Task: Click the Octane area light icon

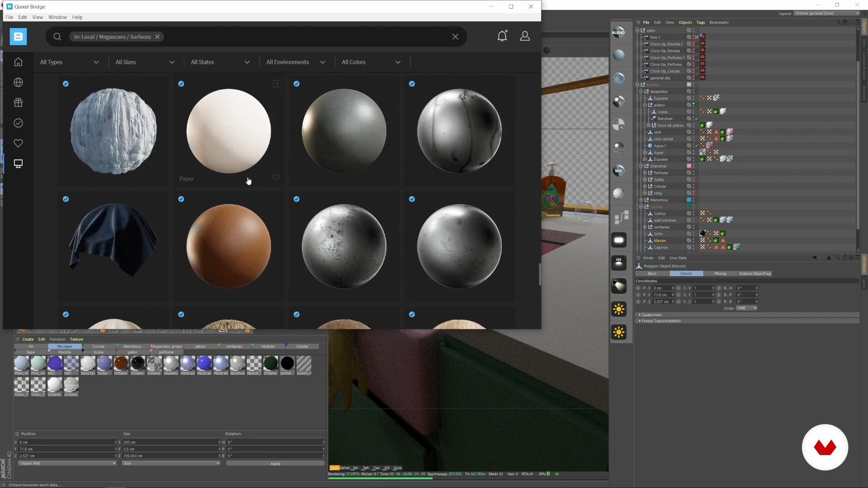Action: coord(618,240)
